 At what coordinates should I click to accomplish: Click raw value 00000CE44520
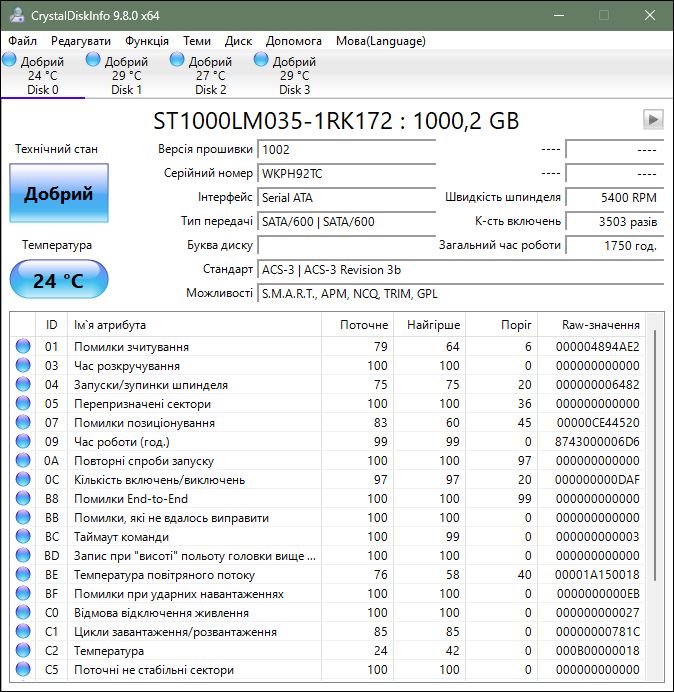pos(598,423)
